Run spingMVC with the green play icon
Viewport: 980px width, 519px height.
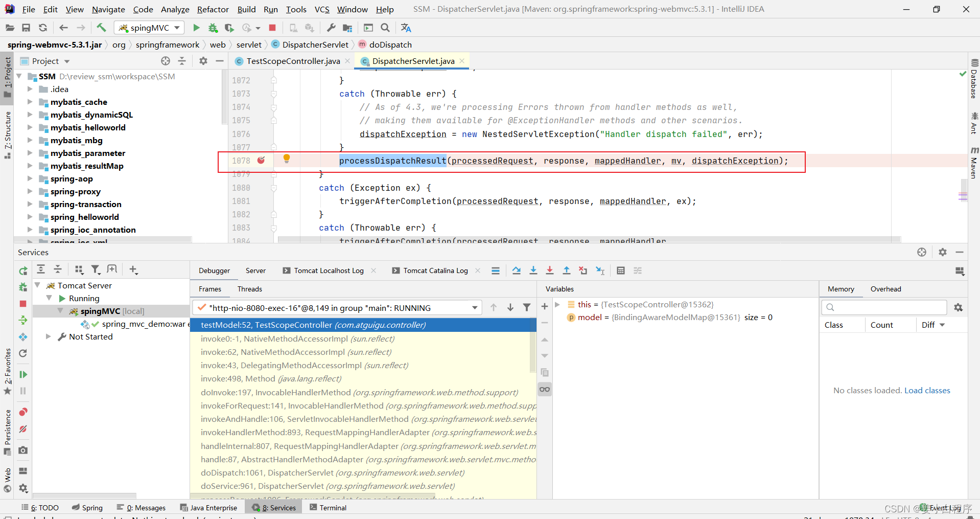tap(196, 28)
